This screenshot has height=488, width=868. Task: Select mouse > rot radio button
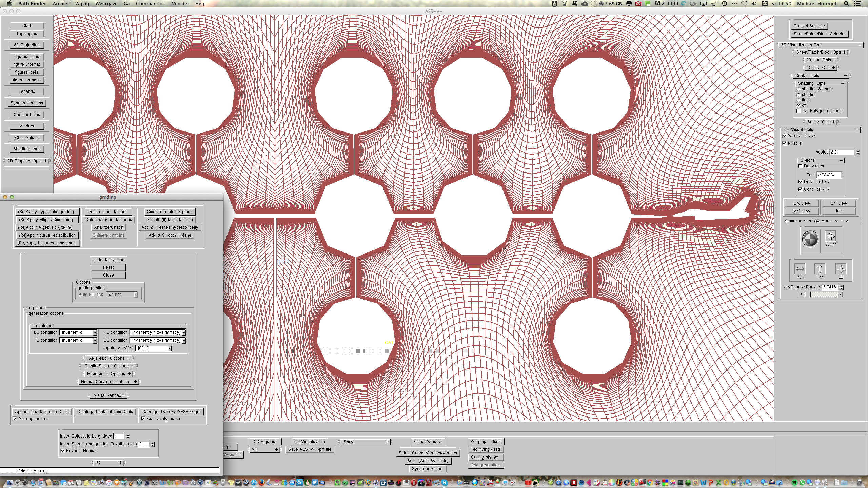pos(787,221)
